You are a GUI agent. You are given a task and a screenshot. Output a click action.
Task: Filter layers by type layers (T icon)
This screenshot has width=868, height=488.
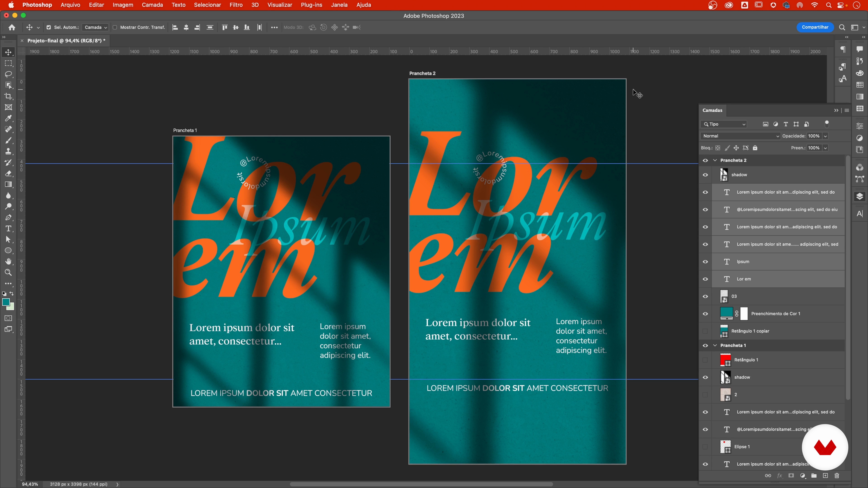pyautogui.click(x=786, y=124)
